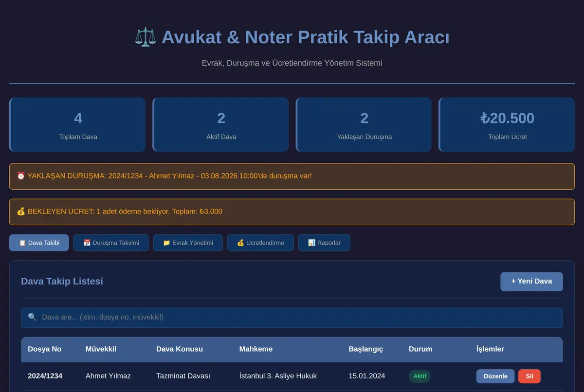Click the Tazminat Davası cell
The height and width of the screenshot is (392, 584).
point(183,376)
